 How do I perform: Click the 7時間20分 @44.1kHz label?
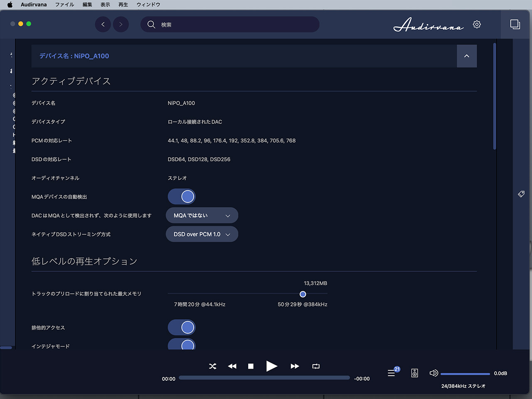tap(200, 305)
